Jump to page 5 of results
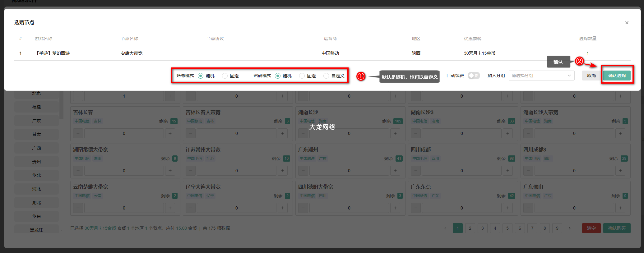This screenshot has height=253, width=644. pos(507,228)
